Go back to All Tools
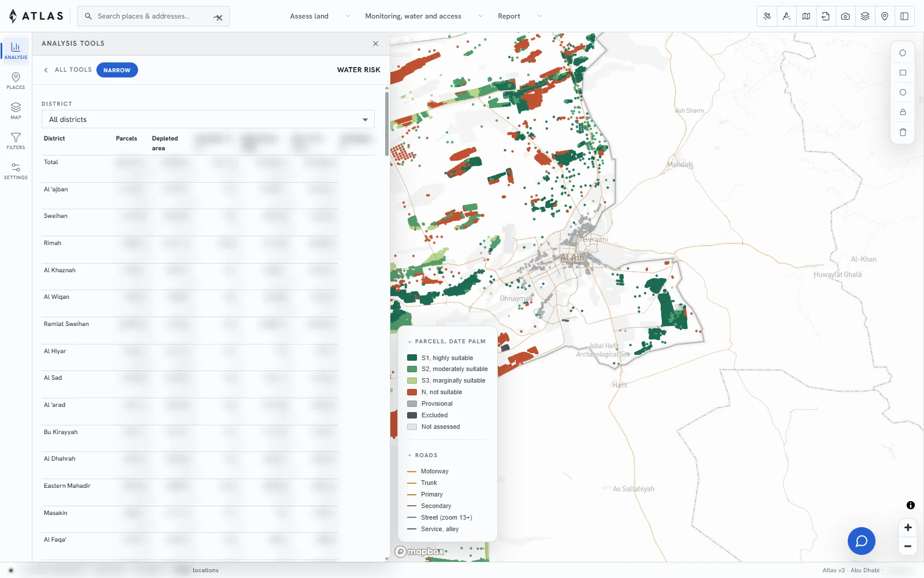 [x=68, y=70]
